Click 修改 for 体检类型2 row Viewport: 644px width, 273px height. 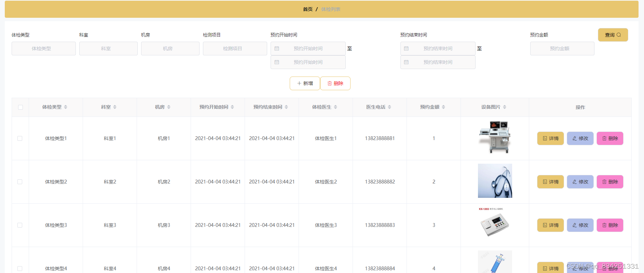pos(580,182)
